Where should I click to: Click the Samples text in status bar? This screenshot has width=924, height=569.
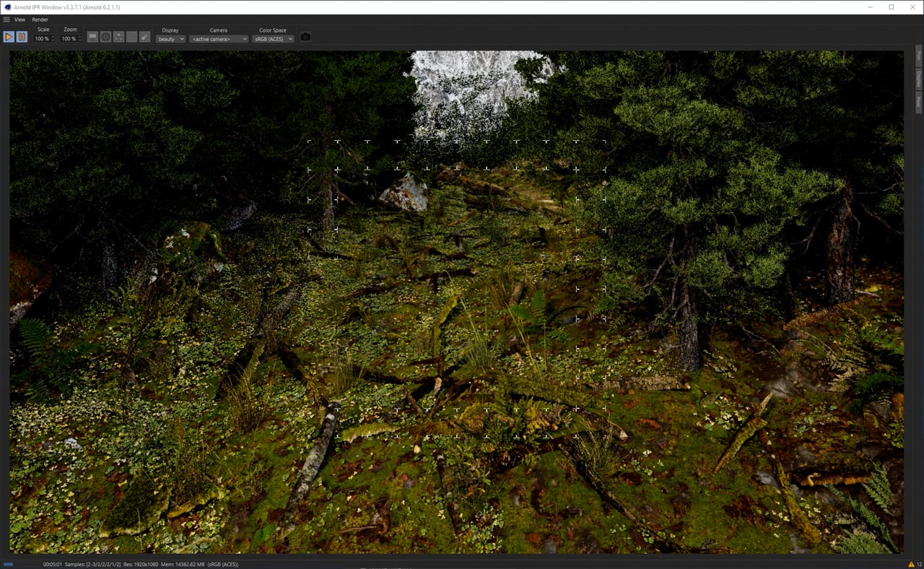pyautogui.click(x=92, y=564)
